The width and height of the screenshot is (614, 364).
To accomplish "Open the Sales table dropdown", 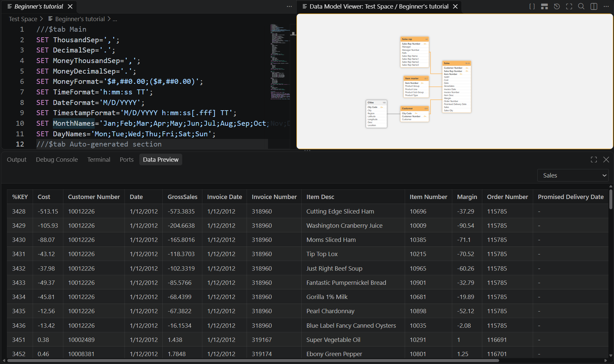I will [573, 176].
